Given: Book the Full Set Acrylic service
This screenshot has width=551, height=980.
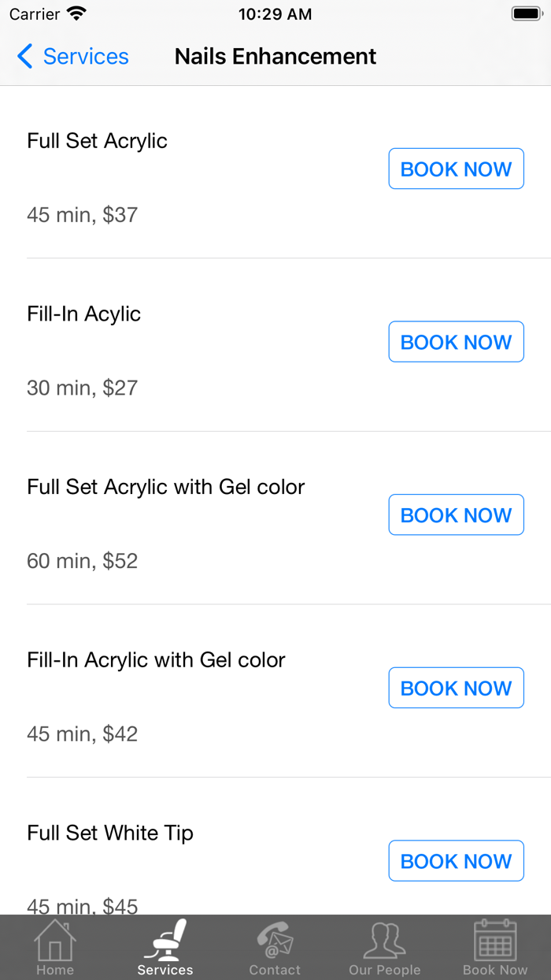Looking at the screenshot, I should point(456,169).
